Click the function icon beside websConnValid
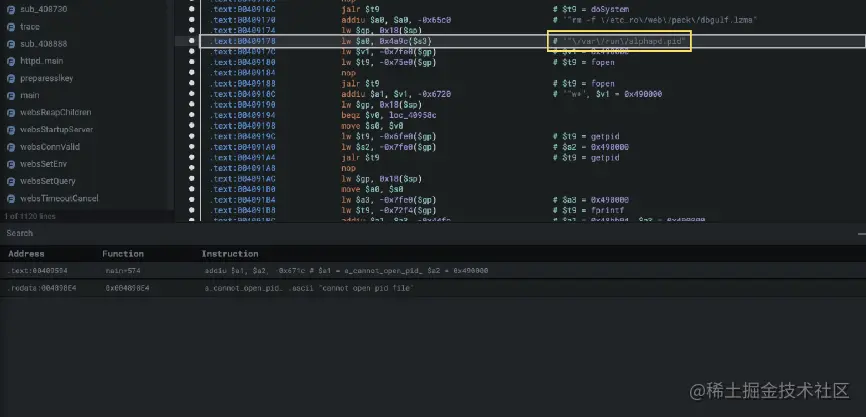 [x=10, y=147]
